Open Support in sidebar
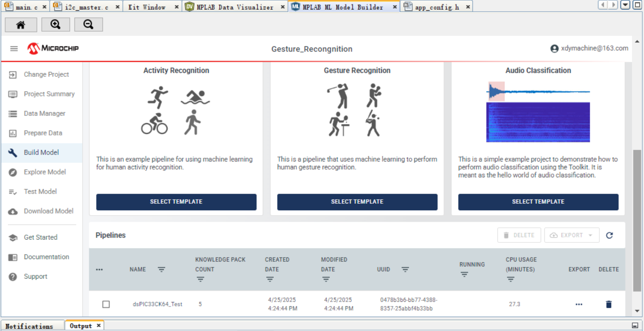 (x=42, y=277)
